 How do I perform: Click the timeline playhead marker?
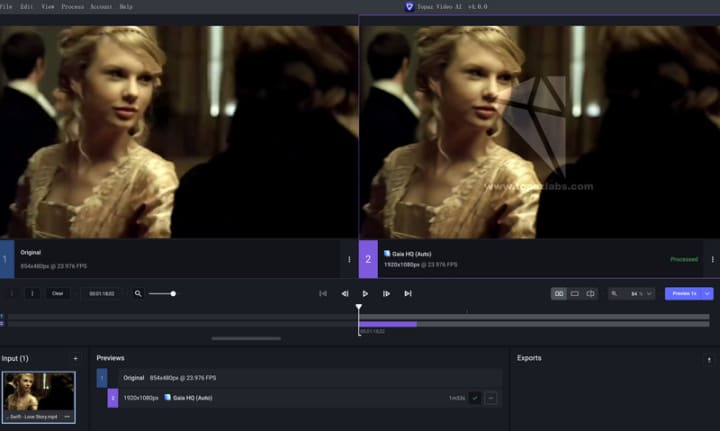tap(359, 307)
